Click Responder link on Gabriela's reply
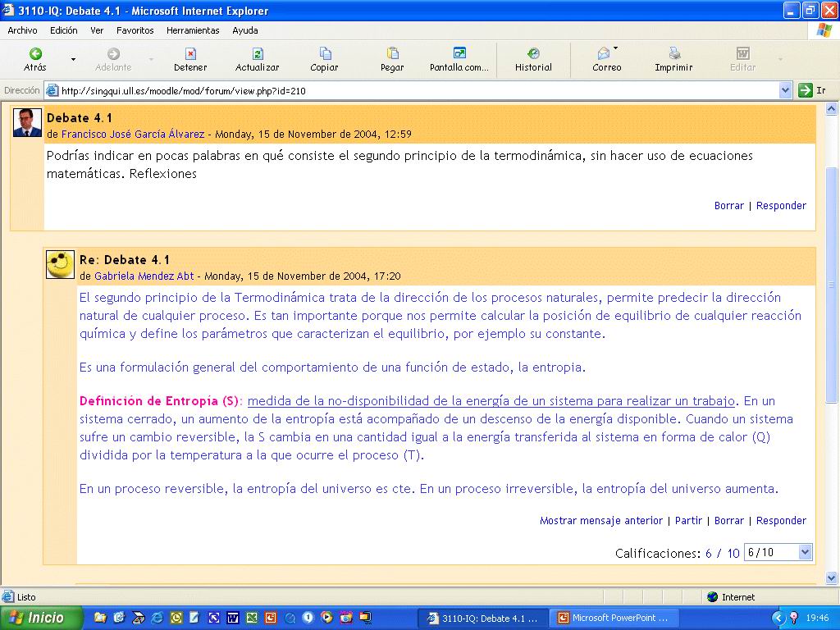Viewport: 840px width, 630px height. pyautogui.click(x=781, y=521)
